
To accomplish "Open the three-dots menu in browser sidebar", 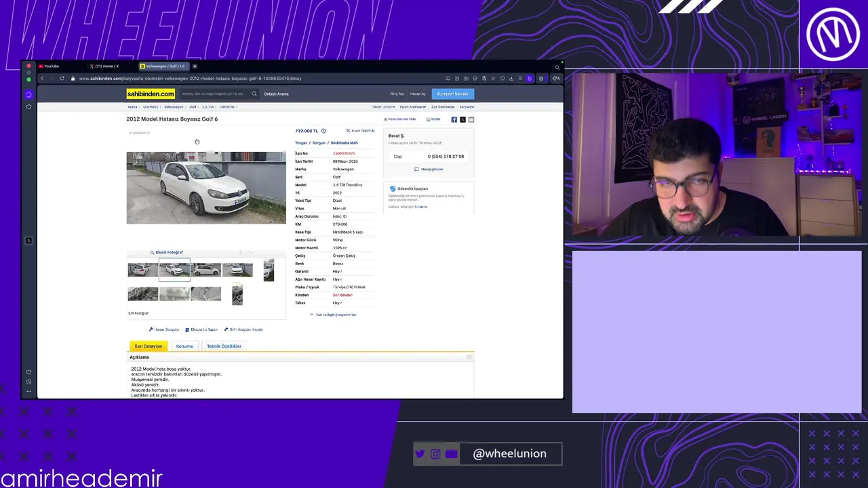I will [x=28, y=391].
